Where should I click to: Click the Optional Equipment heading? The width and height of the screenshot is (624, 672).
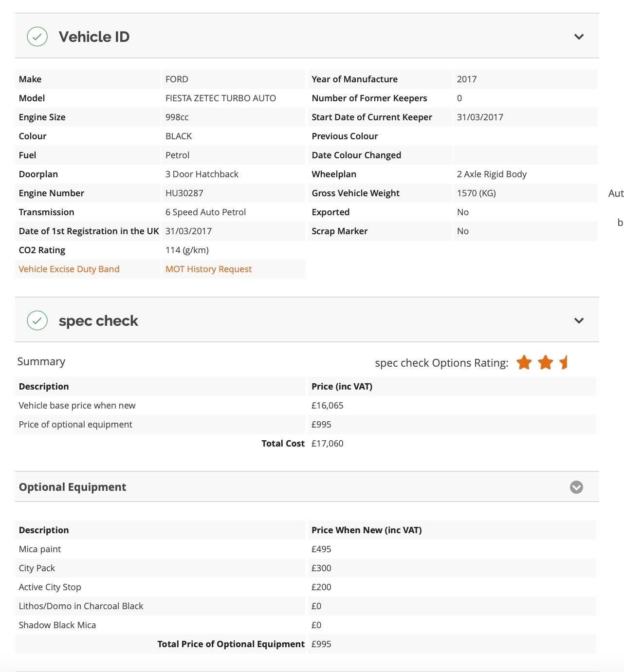pyautogui.click(x=73, y=487)
